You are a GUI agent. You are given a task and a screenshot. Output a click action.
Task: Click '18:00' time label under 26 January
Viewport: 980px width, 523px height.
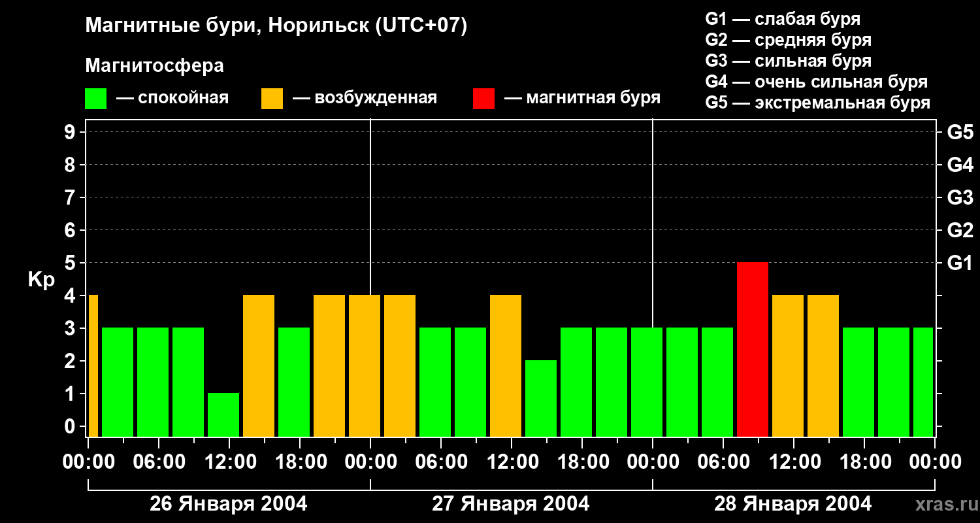click(300, 462)
